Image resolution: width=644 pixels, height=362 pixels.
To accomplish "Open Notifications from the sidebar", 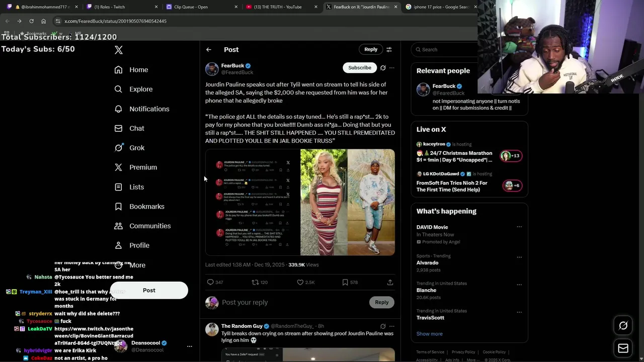I will (x=141, y=109).
